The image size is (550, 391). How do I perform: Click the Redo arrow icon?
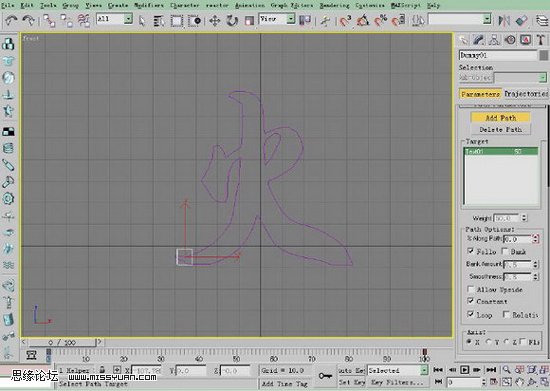pyautogui.click(x=29, y=20)
